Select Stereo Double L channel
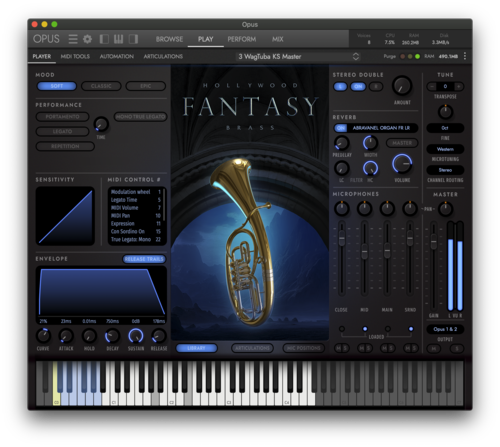The height and width of the screenshot is (447, 500). (x=340, y=87)
